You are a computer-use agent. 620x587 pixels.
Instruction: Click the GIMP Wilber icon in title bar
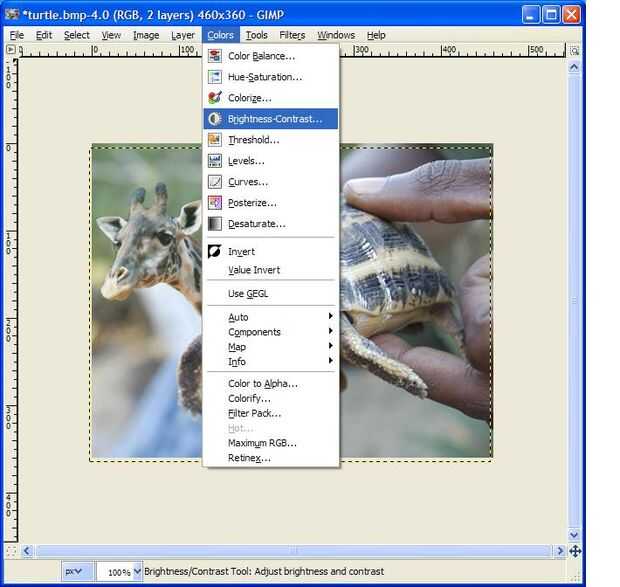[x=12, y=15]
